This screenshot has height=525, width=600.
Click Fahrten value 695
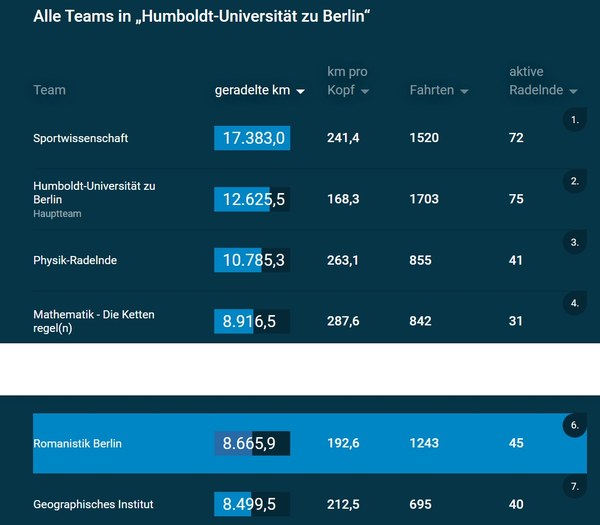pos(421,504)
